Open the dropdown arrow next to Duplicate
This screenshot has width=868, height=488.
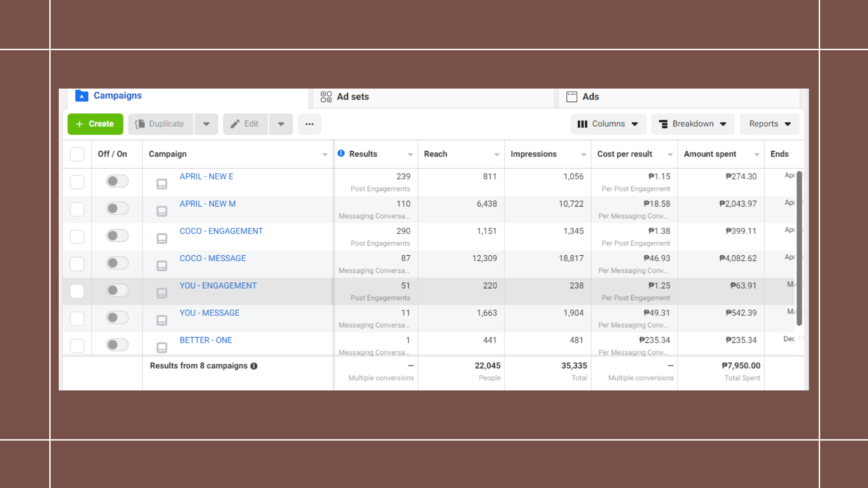[x=207, y=124]
